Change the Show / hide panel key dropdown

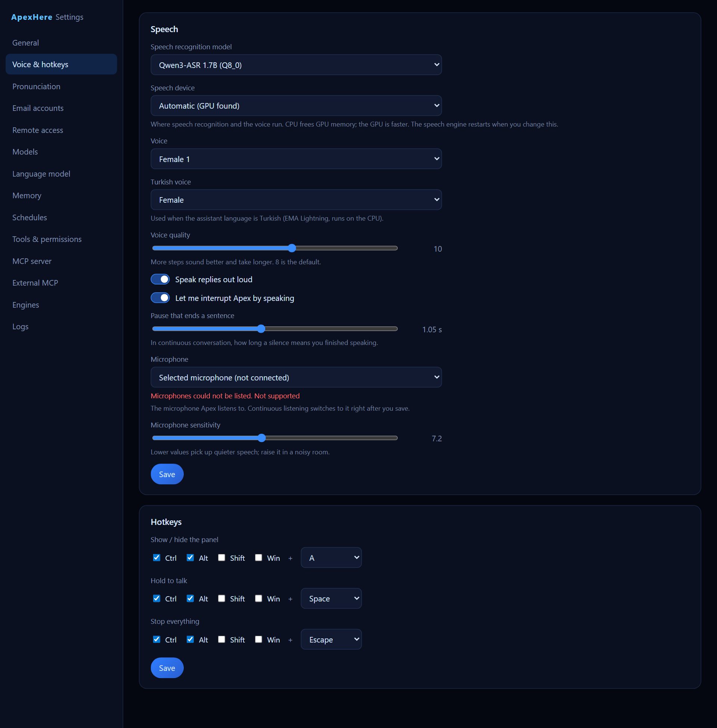click(331, 557)
